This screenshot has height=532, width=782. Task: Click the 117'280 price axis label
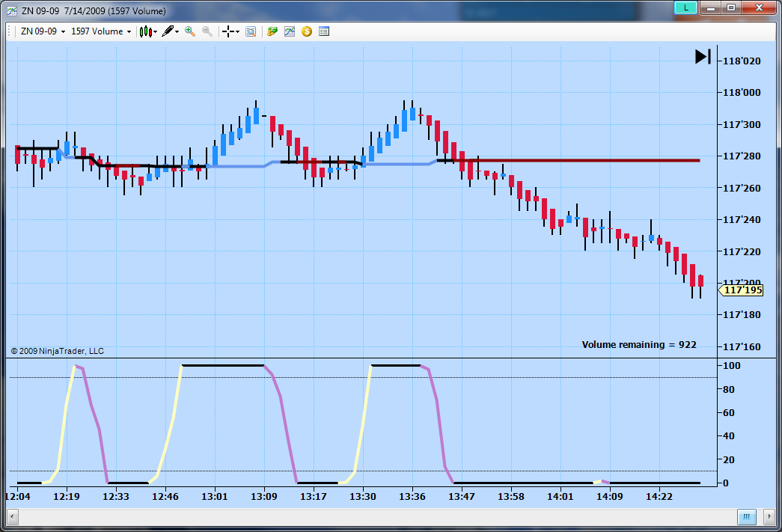point(742,156)
